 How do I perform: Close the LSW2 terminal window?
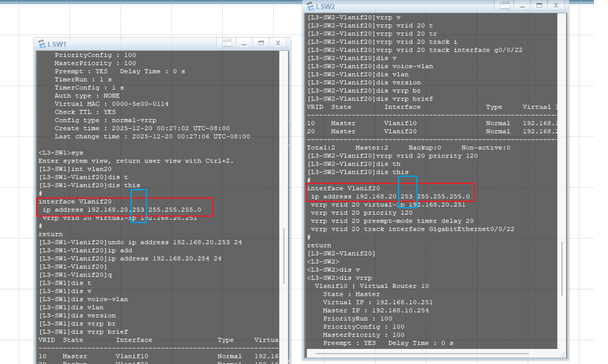click(x=556, y=5)
